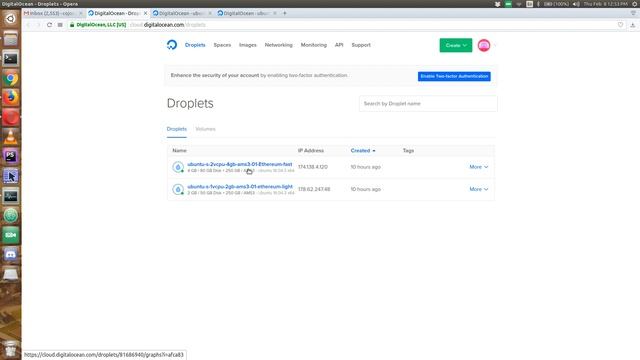This screenshot has height=360, width=640.
Task: Sort the list by the Created column
Action: (363, 151)
